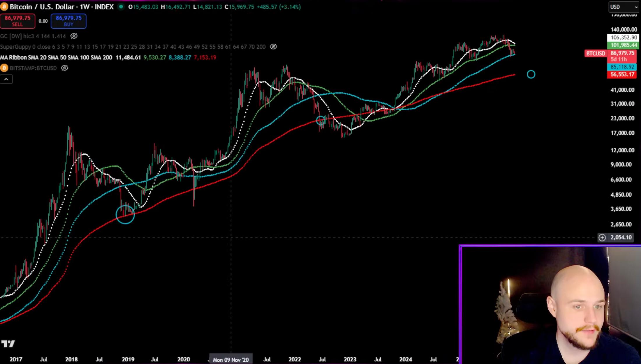The image size is (641, 364).
Task: Click the Bitcoin logo beside the symbol title
Action: (4, 7)
